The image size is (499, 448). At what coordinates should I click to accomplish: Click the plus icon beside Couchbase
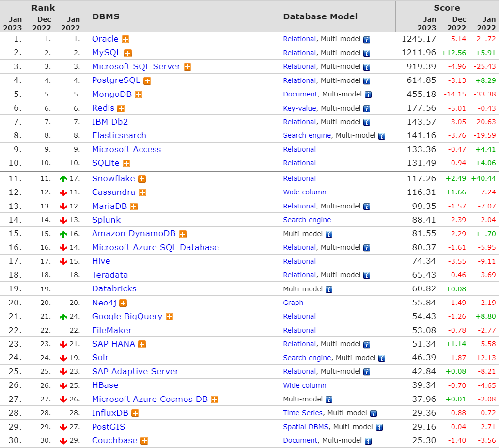click(144, 441)
